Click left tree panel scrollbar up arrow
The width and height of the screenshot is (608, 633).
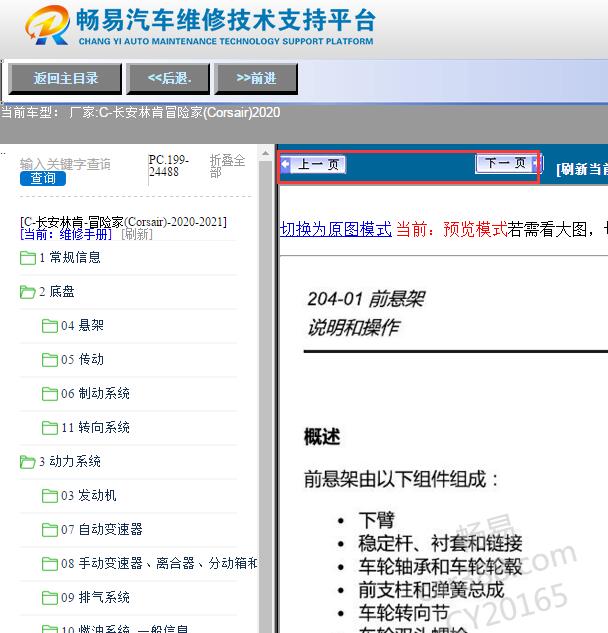coord(265,153)
